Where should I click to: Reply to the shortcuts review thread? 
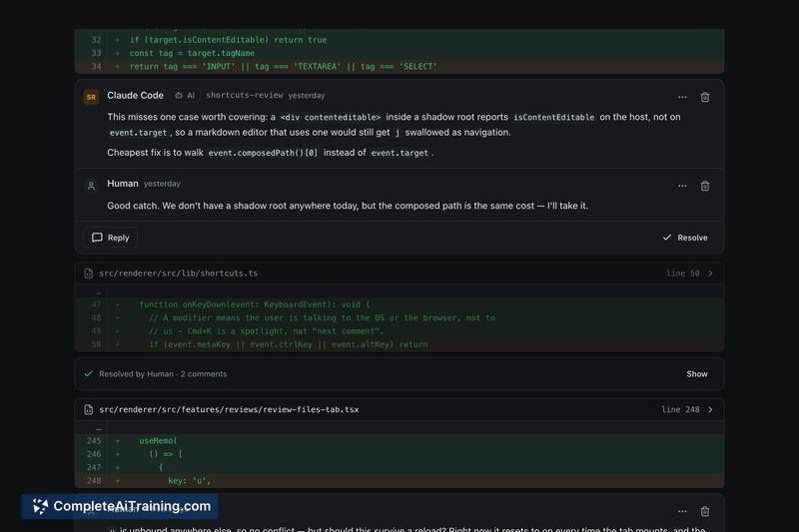click(111, 238)
